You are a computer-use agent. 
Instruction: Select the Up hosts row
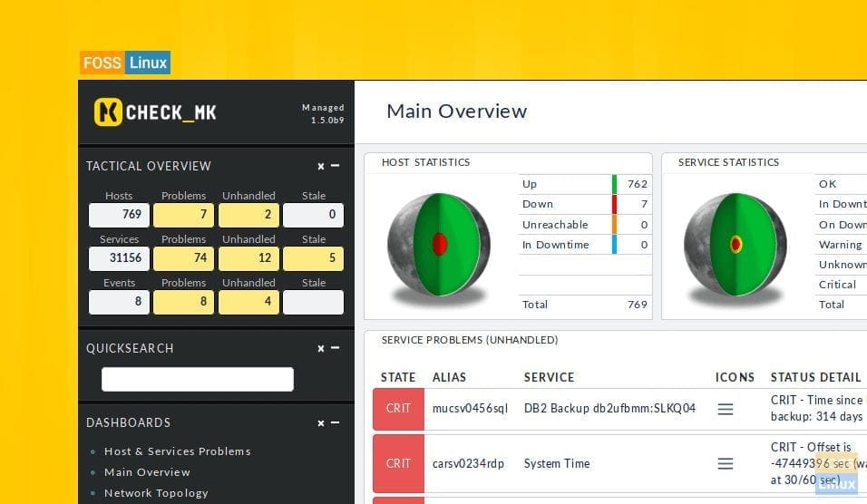coord(585,184)
